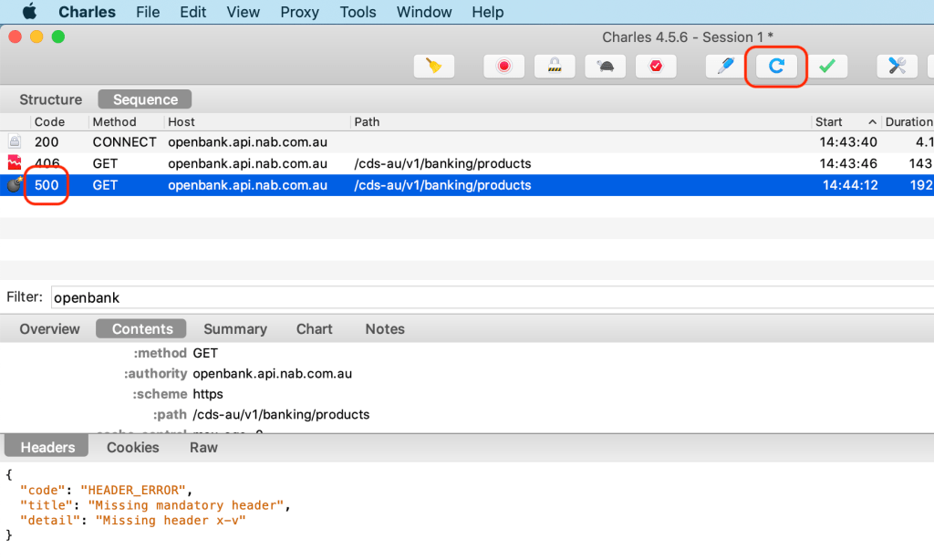
Task: Click the Breakpoints hexagon icon
Action: tap(656, 67)
